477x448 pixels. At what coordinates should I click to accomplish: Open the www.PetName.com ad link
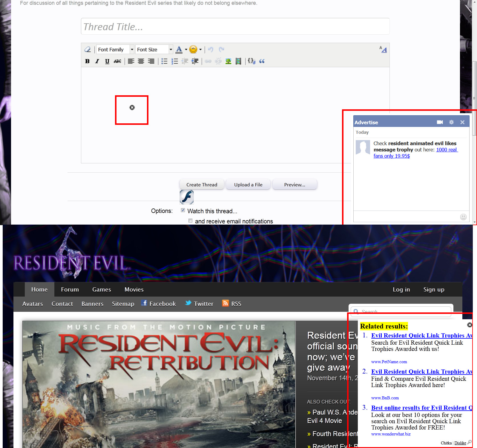pos(389,362)
